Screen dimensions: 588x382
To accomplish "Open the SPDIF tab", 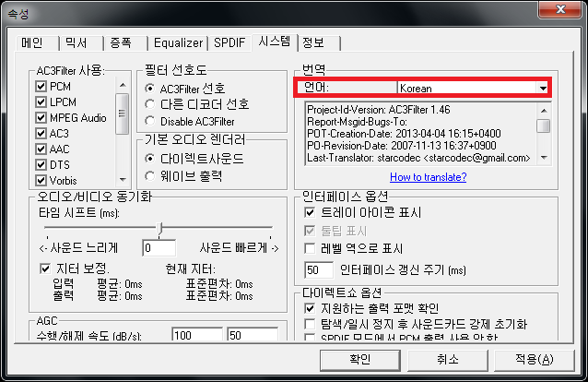I will 229,42.
